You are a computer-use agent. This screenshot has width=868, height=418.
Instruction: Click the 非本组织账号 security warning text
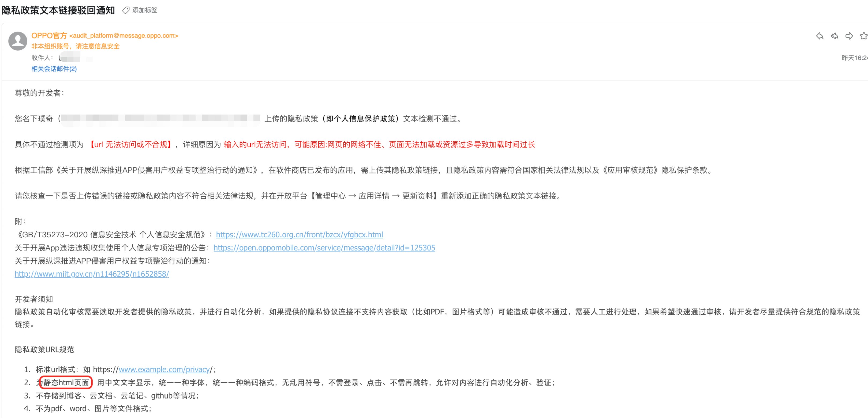(x=76, y=47)
